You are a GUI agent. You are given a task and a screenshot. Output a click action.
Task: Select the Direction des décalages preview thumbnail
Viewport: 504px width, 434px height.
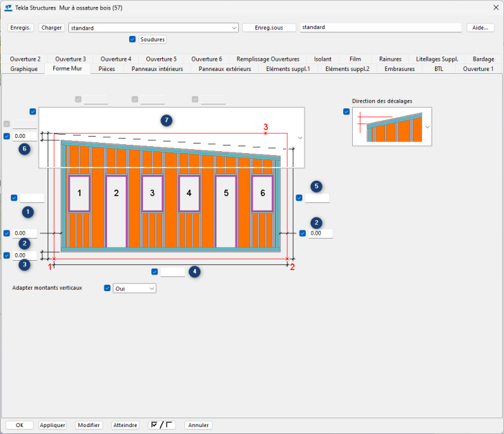point(389,127)
